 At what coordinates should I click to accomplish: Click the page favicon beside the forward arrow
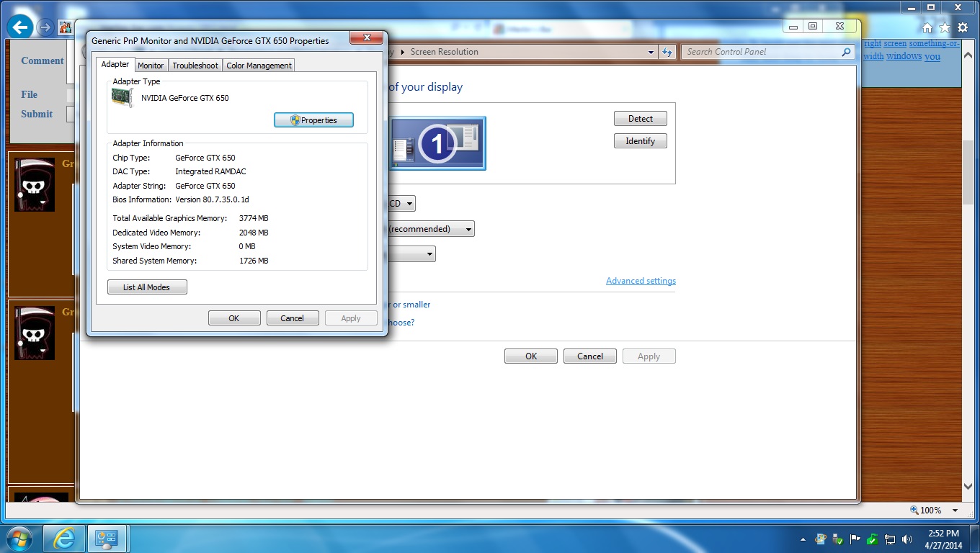coord(65,27)
